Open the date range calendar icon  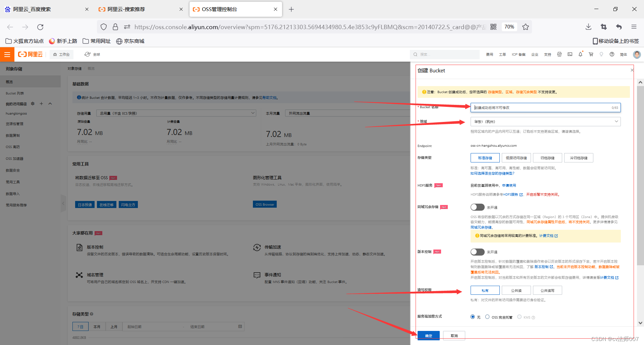coord(240,326)
